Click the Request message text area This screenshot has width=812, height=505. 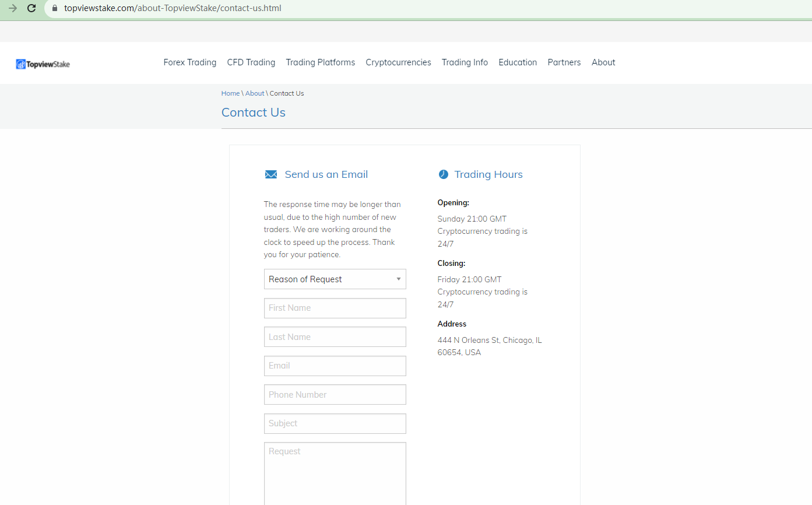point(335,472)
